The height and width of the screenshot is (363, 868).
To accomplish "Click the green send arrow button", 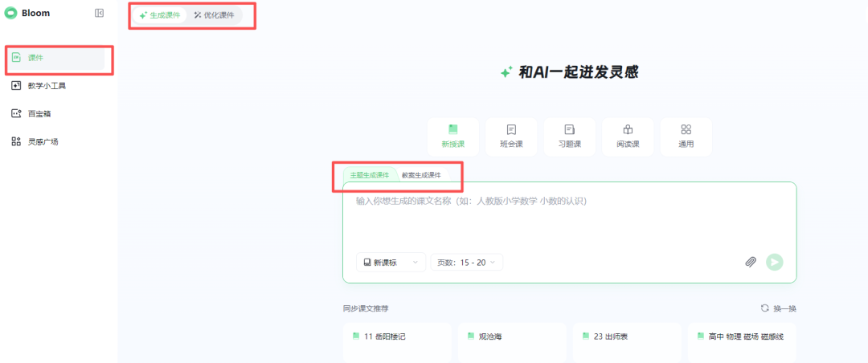I will (775, 263).
